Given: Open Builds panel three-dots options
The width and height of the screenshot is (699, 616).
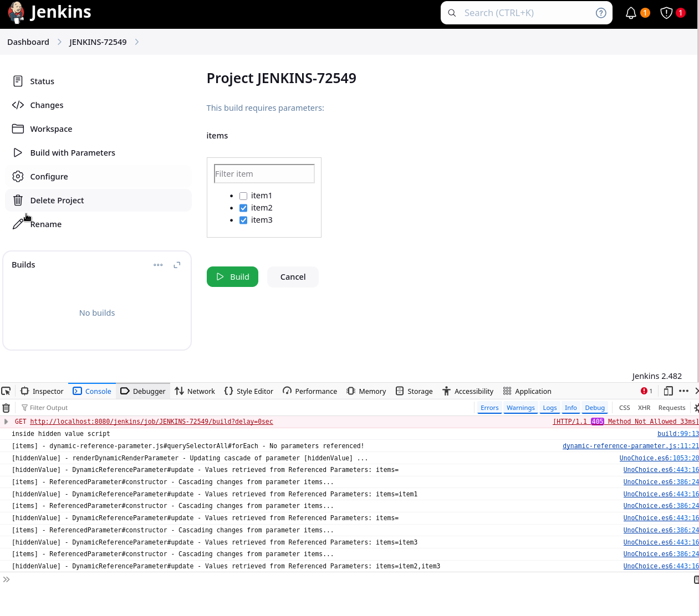Looking at the screenshot, I should point(158,265).
